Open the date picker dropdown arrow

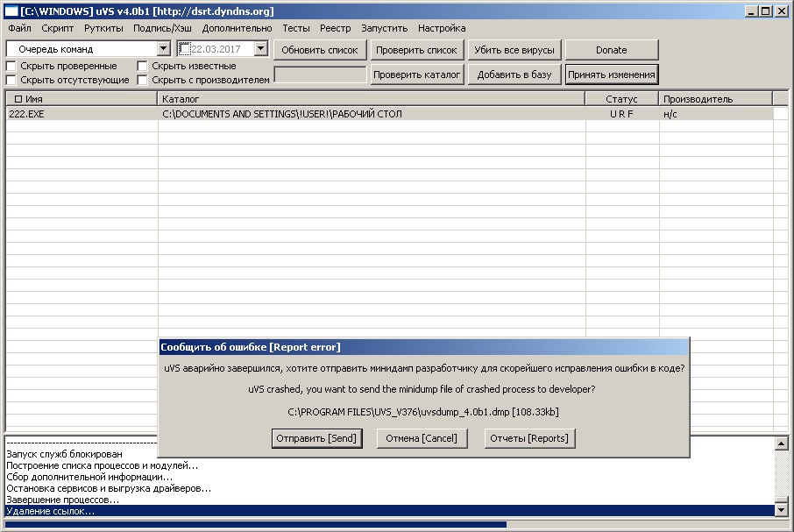tap(261, 49)
